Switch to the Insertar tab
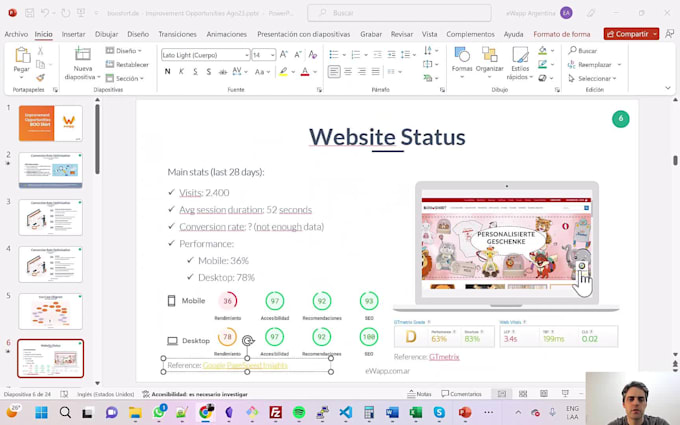Image resolution: width=680 pixels, height=425 pixels. click(x=73, y=34)
